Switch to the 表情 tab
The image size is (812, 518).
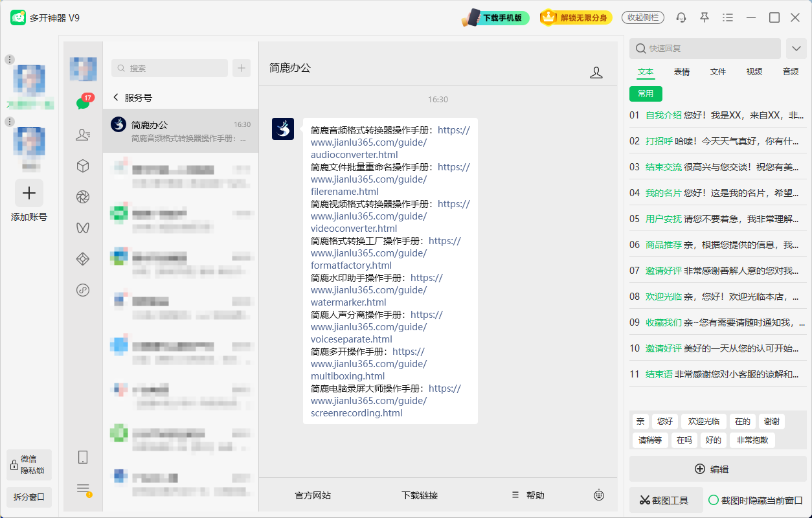pos(681,72)
